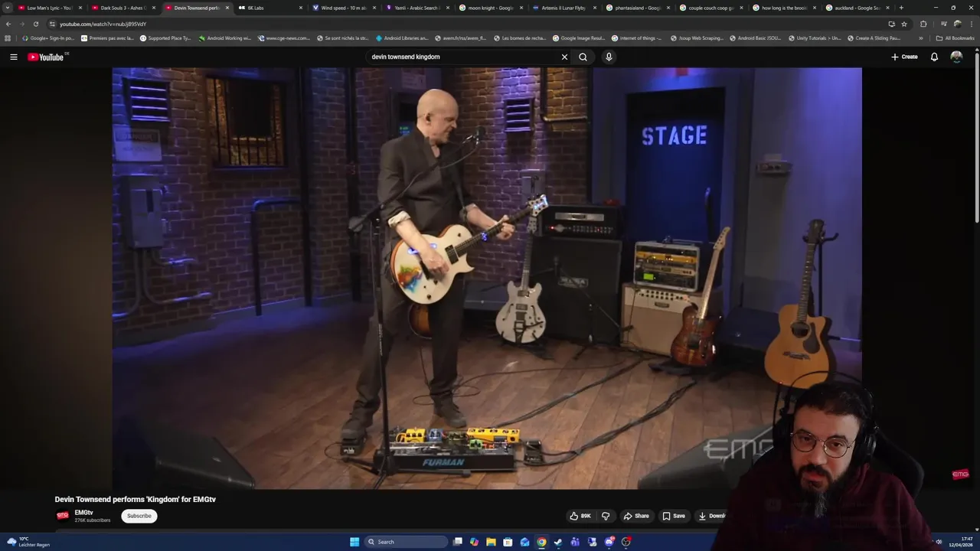This screenshot has width=980, height=551.
Task: Reload the current YouTube page
Action: [35, 24]
